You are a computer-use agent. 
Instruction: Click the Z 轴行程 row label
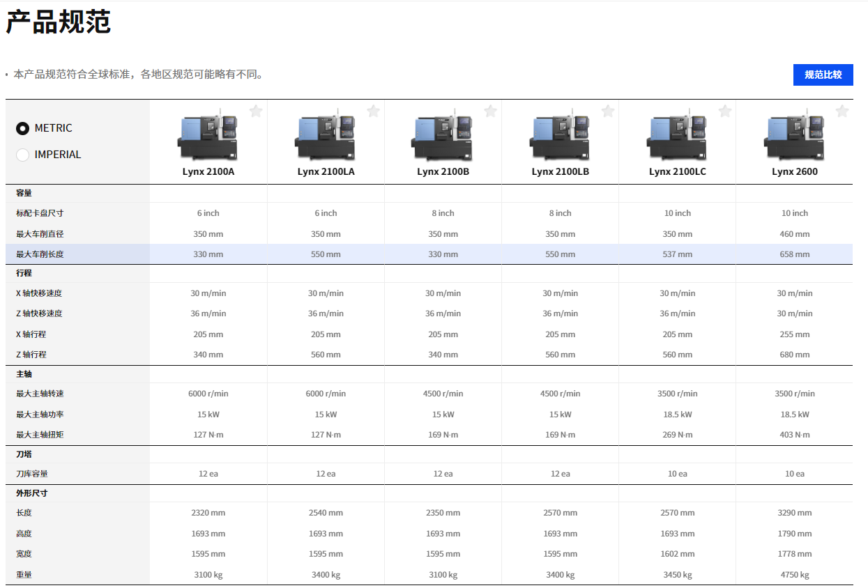31,355
